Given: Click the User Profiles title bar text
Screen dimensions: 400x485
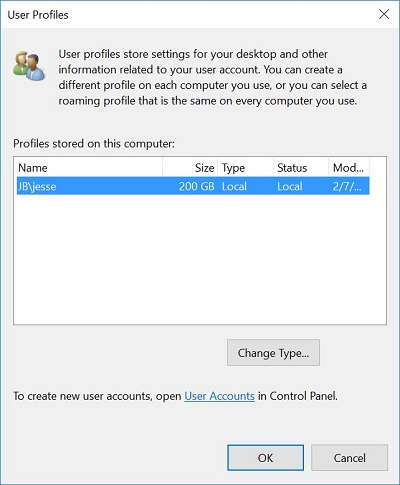Looking at the screenshot, I should coord(38,15).
